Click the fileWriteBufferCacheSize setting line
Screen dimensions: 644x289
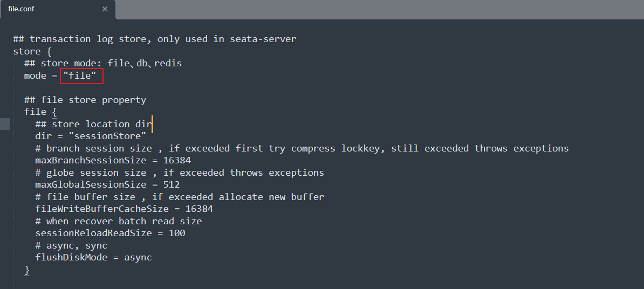tap(124, 209)
